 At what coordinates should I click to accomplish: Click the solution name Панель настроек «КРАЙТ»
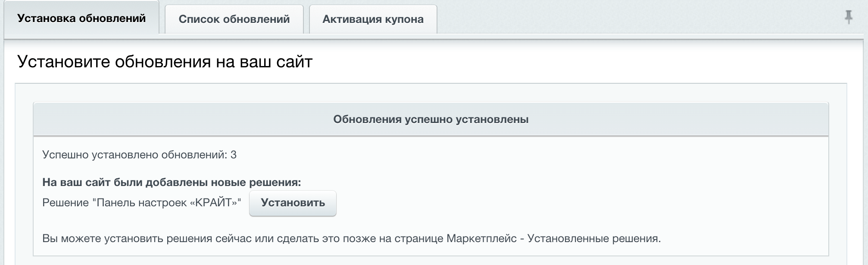[167, 203]
